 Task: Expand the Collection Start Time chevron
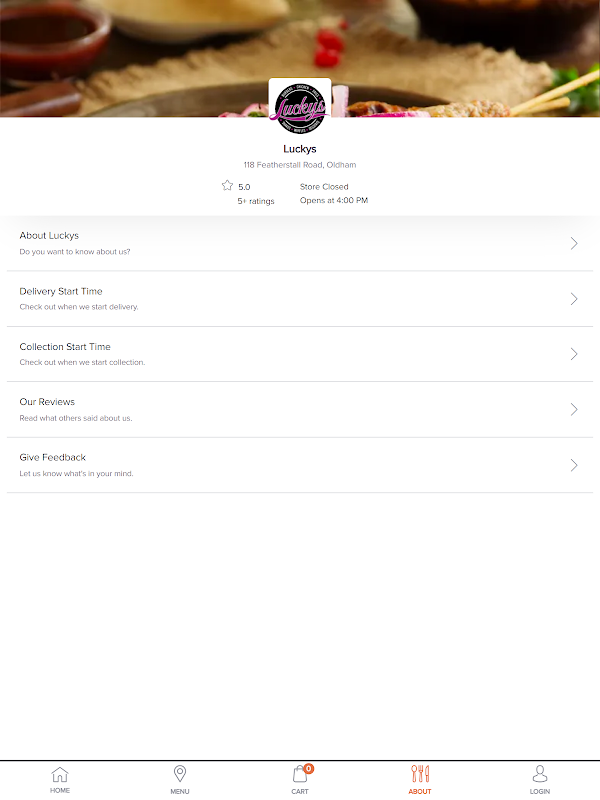click(574, 354)
